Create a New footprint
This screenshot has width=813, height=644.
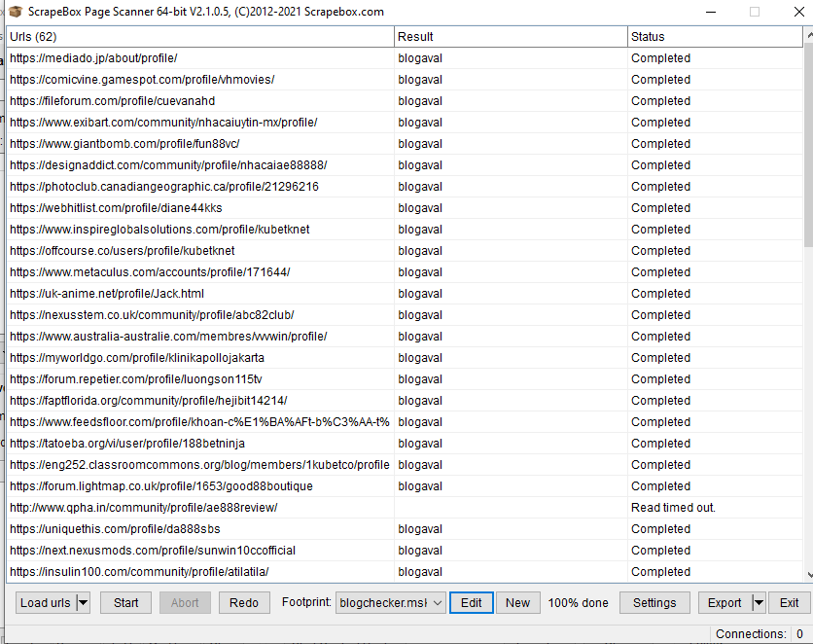point(518,602)
